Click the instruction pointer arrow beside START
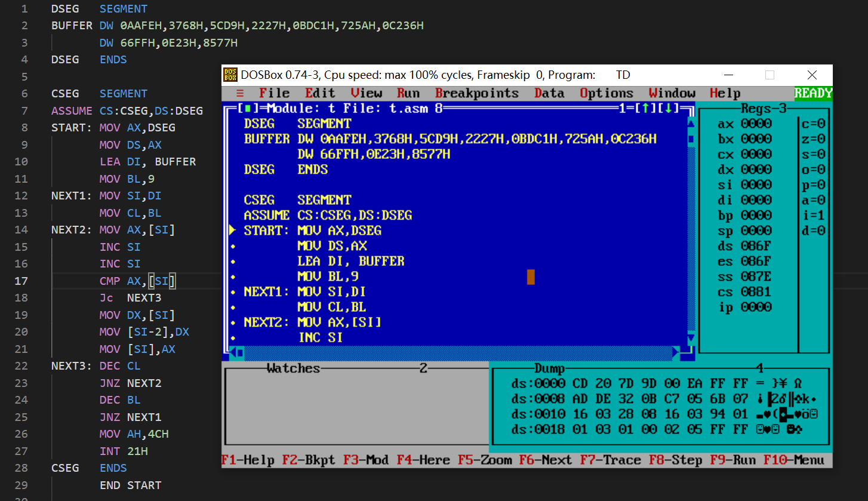The width and height of the screenshot is (868, 501). pos(232,230)
